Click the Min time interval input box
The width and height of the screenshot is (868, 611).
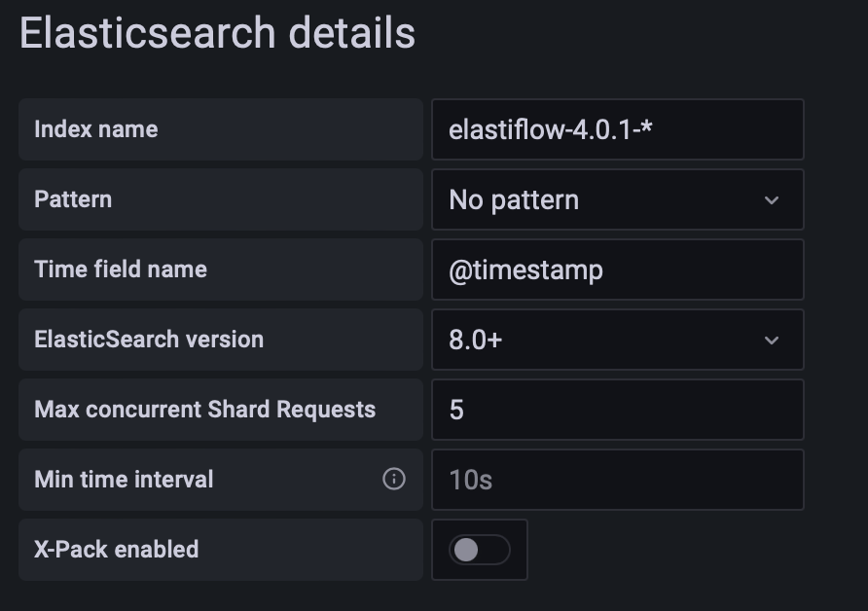(x=617, y=479)
